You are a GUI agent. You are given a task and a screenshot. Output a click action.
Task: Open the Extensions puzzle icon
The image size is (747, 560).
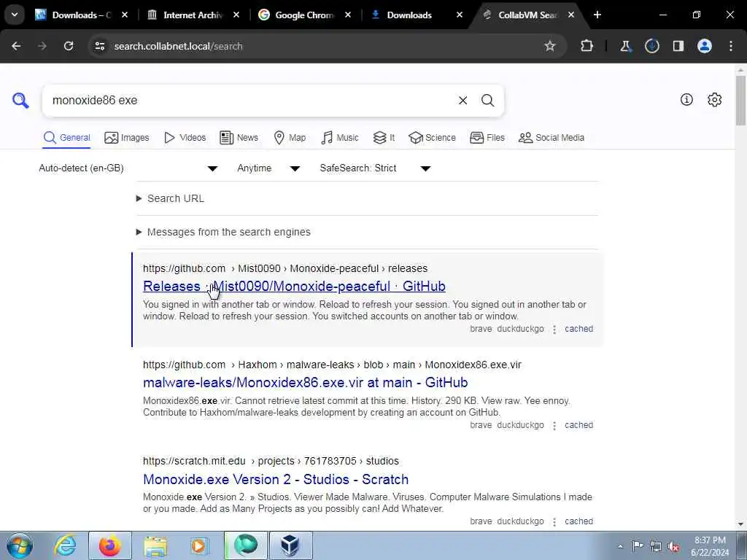(587, 46)
